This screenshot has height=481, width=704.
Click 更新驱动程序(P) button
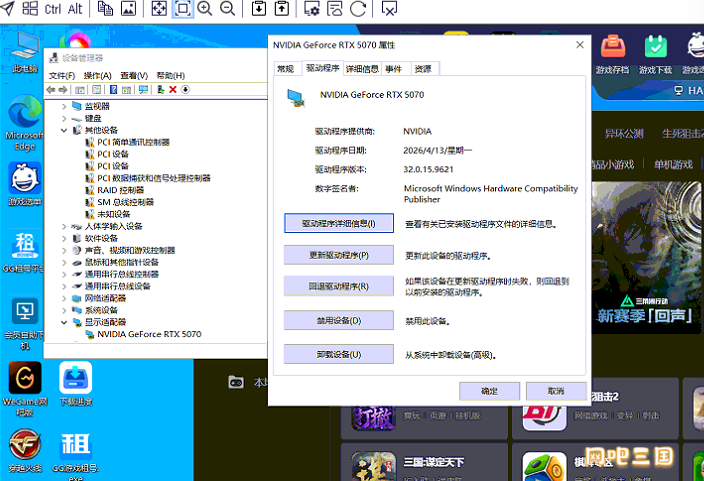[339, 255]
